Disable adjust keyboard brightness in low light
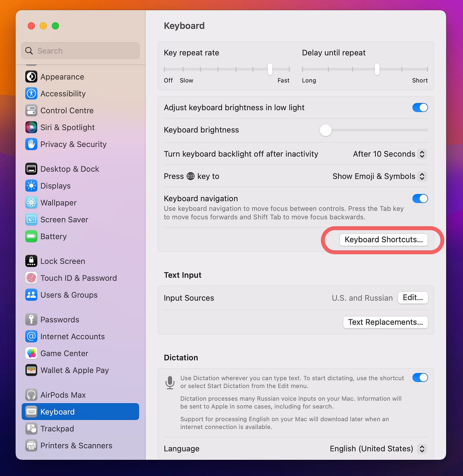 420,108
